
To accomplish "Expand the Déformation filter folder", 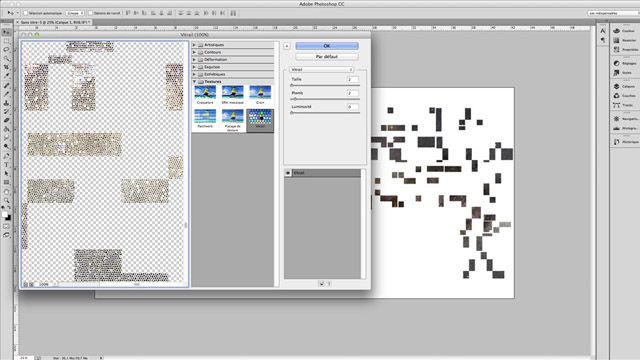I will click(233, 60).
